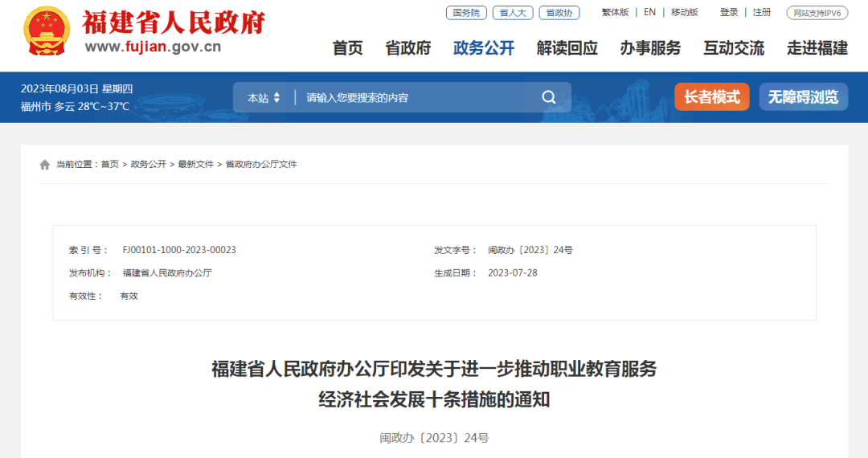The height and width of the screenshot is (458, 868).
Task: Open the 省政府 menu
Action: (x=408, y=48)
